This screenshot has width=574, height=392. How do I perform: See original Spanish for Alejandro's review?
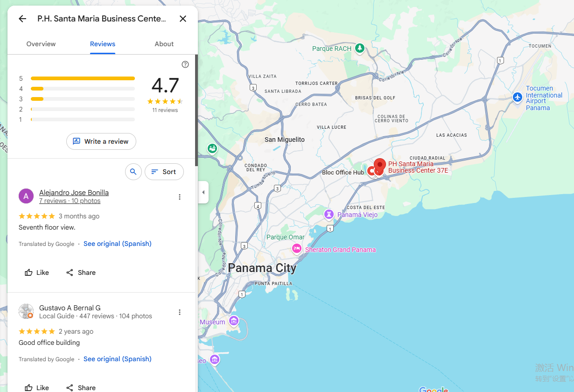click(x=118, y=244)
